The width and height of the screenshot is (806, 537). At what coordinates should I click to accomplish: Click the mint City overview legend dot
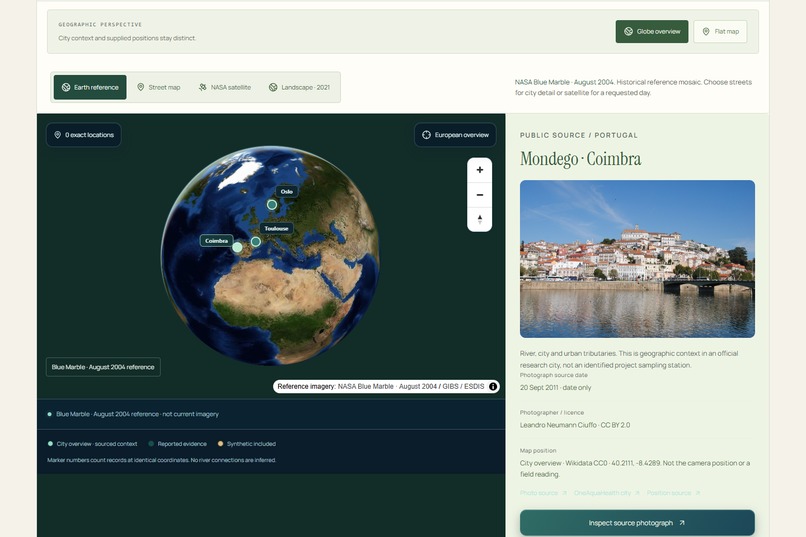[x=50, y=443]
